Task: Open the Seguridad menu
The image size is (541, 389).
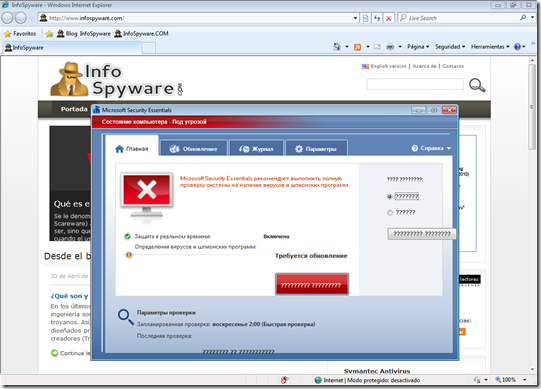Action: (450, 47)
